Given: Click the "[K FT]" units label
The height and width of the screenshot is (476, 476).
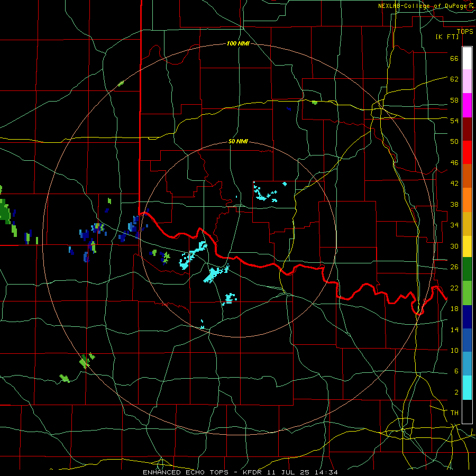Looking at the screenshot, I should click(447, 36).
